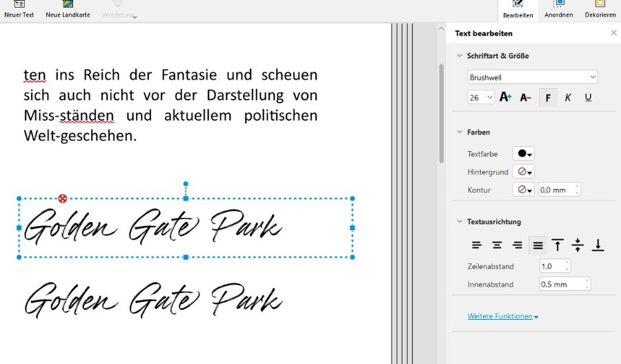This screenshot has width=621, height=364.
Task: Center text vertically
Action: (578, 245)
